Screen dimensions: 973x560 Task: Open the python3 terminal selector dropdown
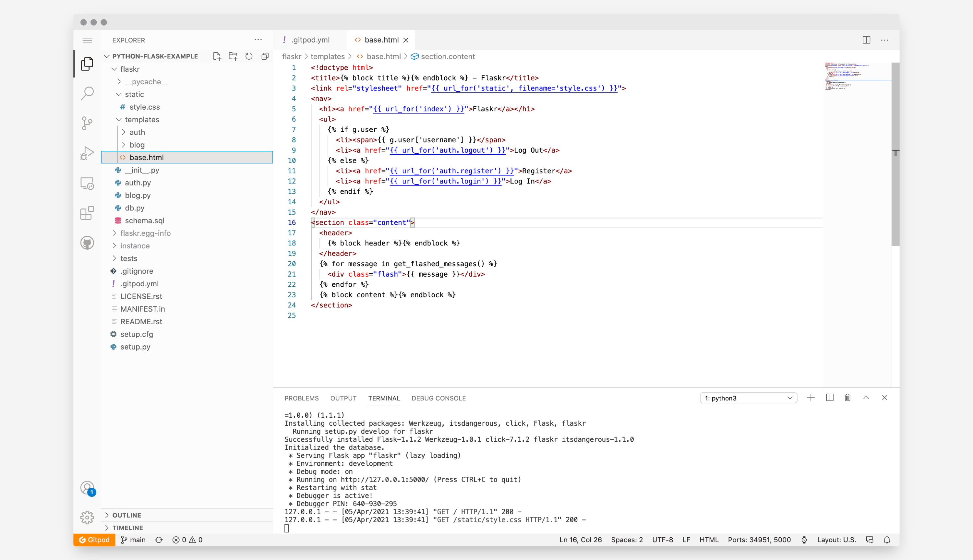coord(748,398)
